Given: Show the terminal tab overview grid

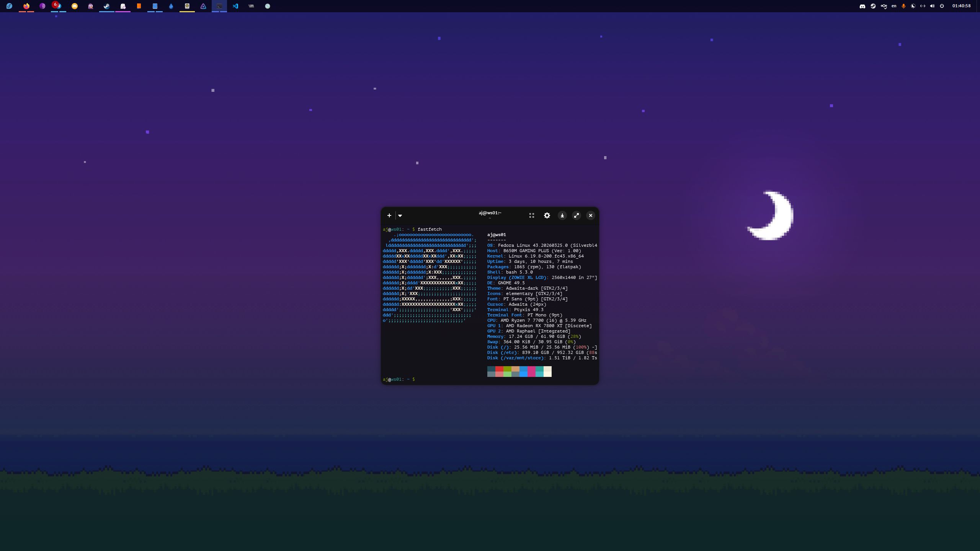Looking at the screenshot, I should [531, 215].
